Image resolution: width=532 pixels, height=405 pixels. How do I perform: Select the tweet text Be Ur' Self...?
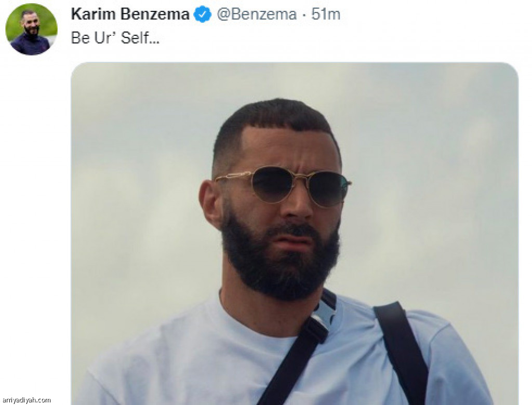(x=115, y=38)
